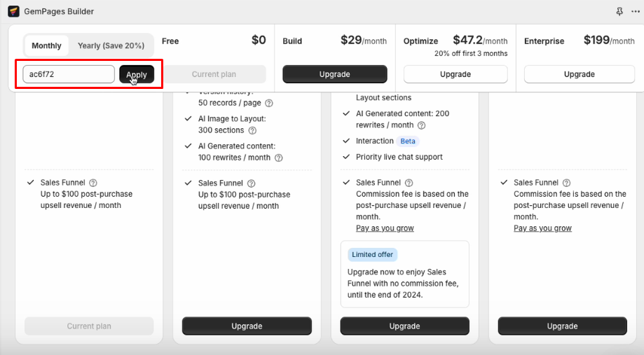
Task: Click Sales Funnel help icon in Optimize column
Action: coord(409,183)
